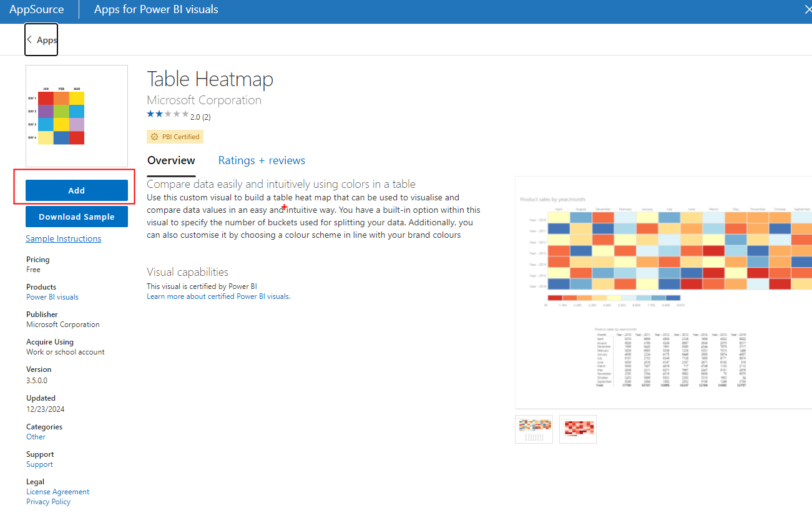The image size is (812, 518).
Task: Open the License Agreement link
Action: tap(57, 492)
